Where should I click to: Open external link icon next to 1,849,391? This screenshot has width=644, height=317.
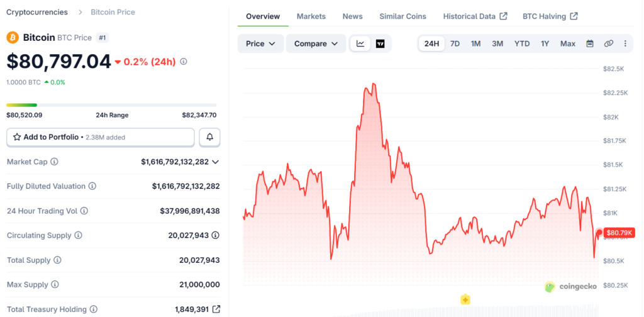216,309
